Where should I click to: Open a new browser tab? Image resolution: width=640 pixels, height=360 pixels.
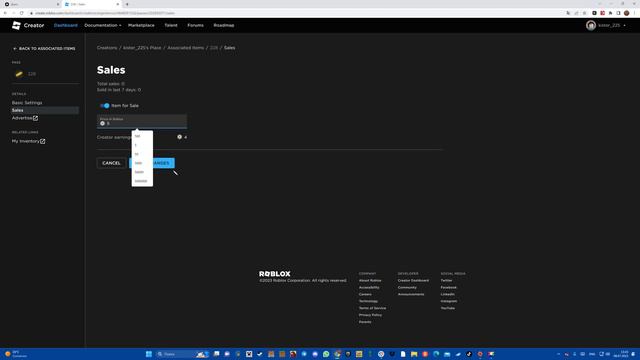coord(127,4)
